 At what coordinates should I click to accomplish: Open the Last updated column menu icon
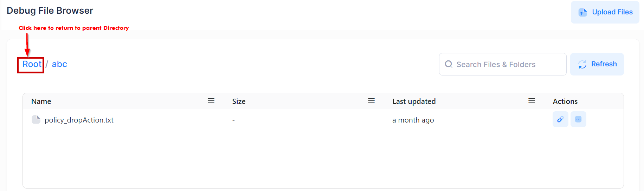(x=532, y=101)
